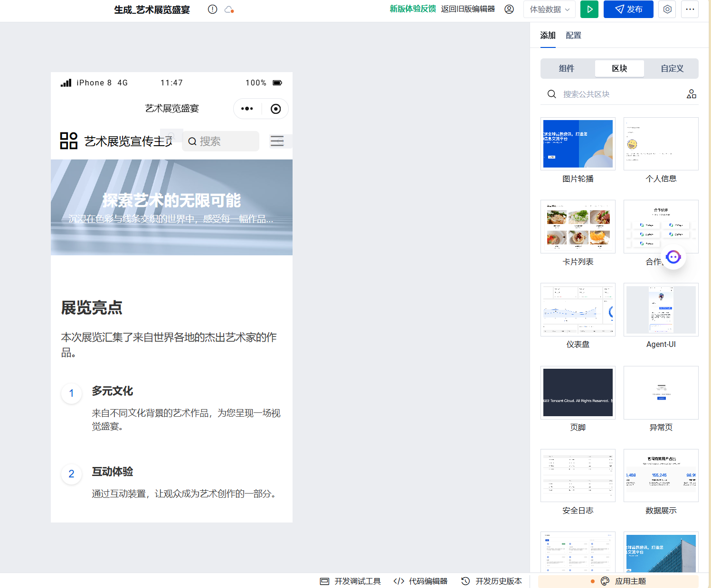
Task: Run preview with the green play button
Action: 589,9
